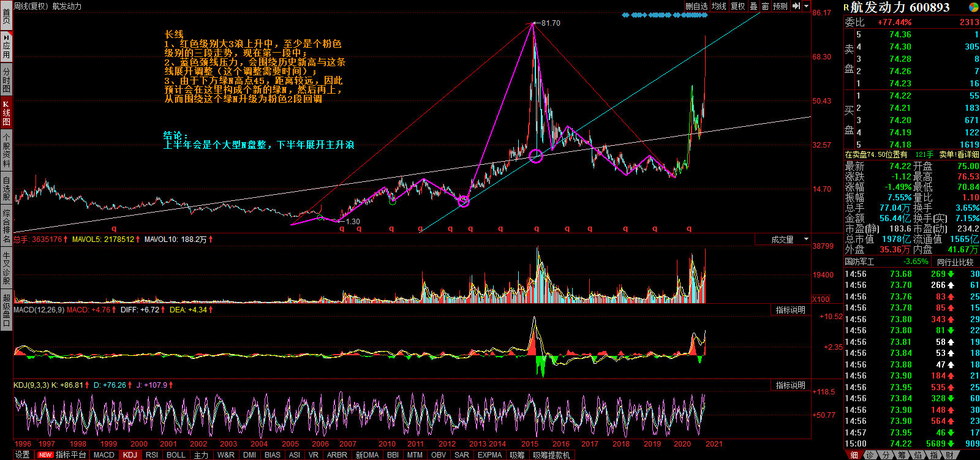Select the BOLL indicator tab

(x=176, y=454)
